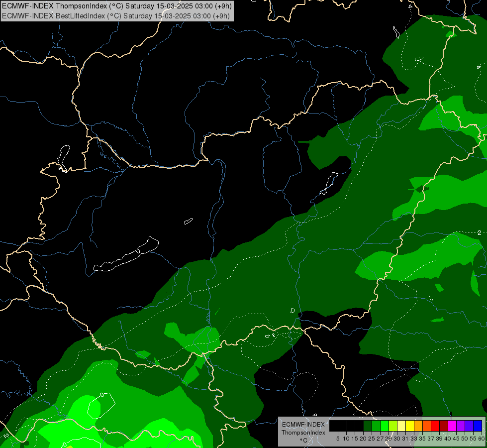This screenshot has height=448, width=487.
Task: Click the 0 label on closed white contour loop
Action: [x=102, y=395]
